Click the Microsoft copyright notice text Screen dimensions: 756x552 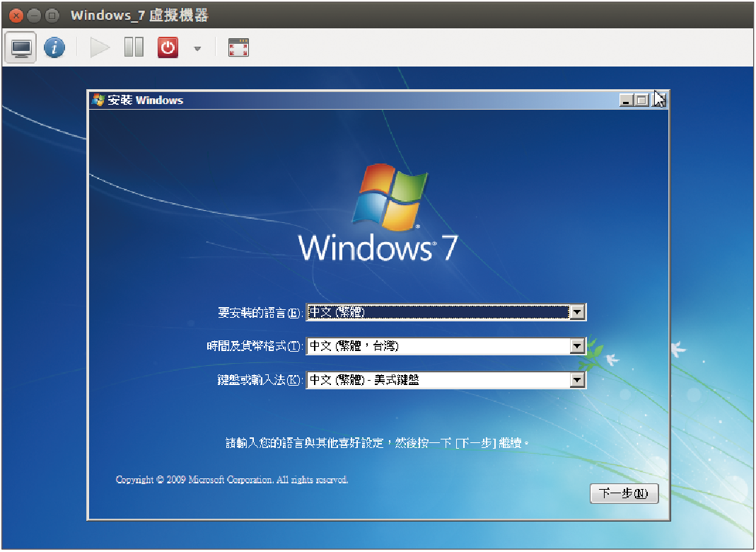(232, 480)
